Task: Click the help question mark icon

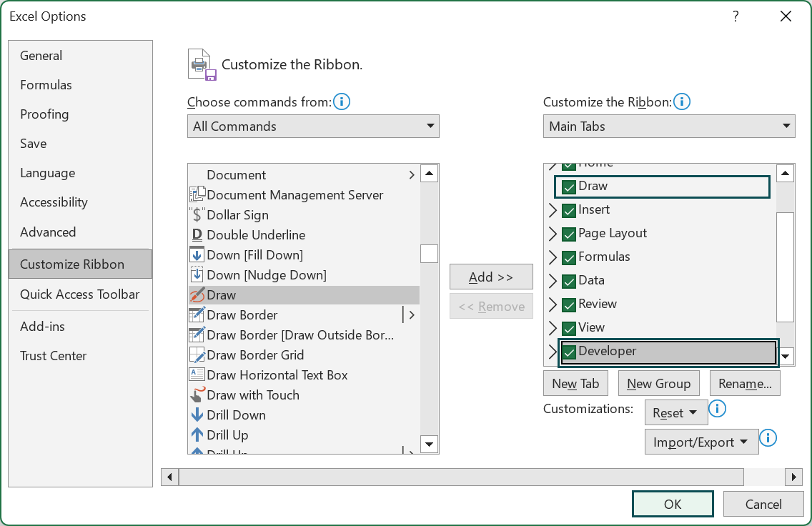Action: [x=736, y=16]
